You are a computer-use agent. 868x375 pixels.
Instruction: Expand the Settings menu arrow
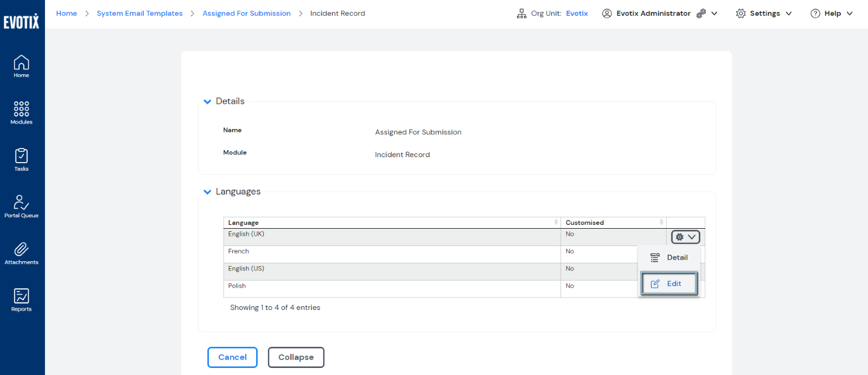(789, 14)
